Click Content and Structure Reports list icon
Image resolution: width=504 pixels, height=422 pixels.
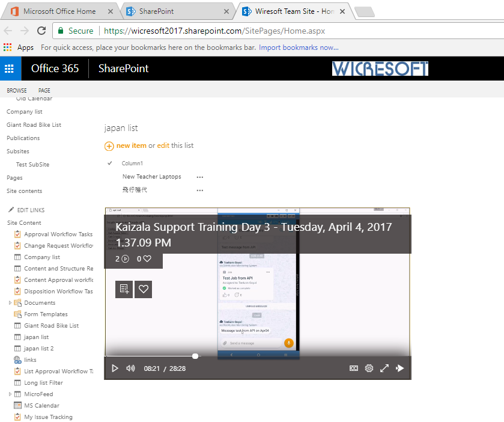tap(17, 269)
